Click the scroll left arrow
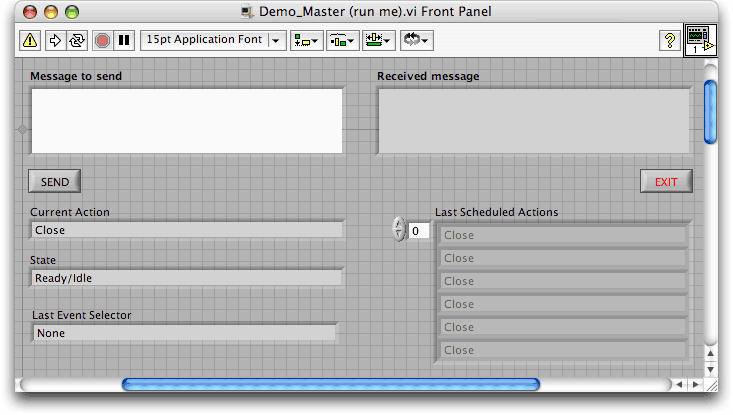733x415 pixels. [679, 385]
